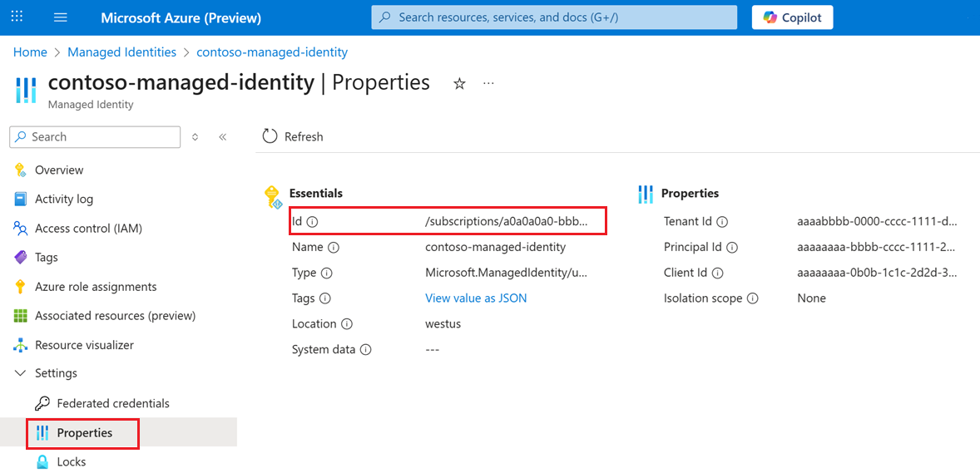Open Locks in the Settings menu
The height and width of the screenshot is (473, 980).
pos(71,461)
